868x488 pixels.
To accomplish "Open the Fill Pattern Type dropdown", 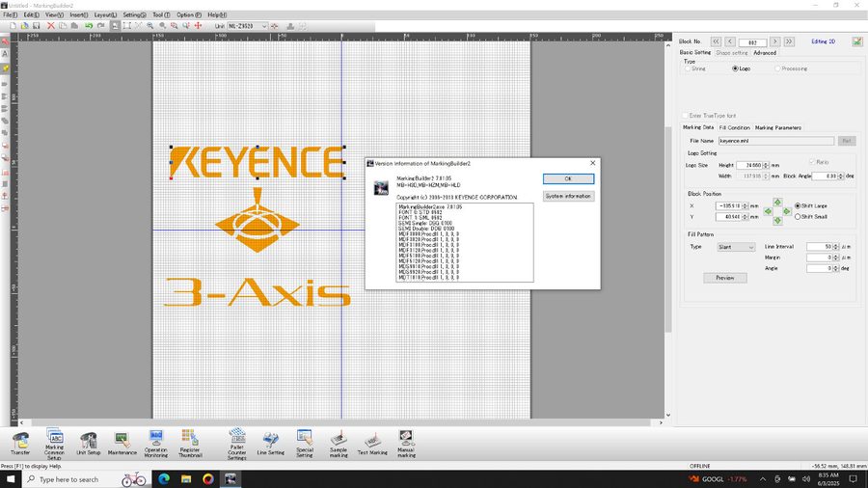I will 736,247.
